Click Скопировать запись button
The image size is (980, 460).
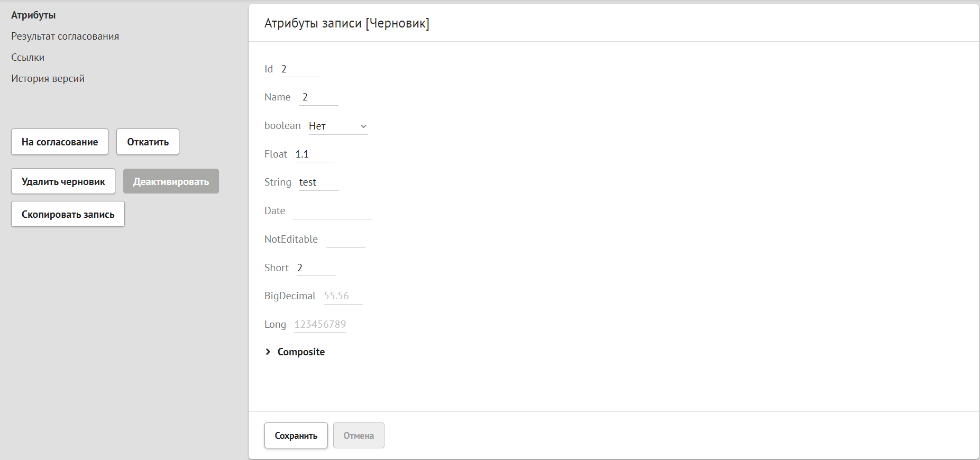68,214
